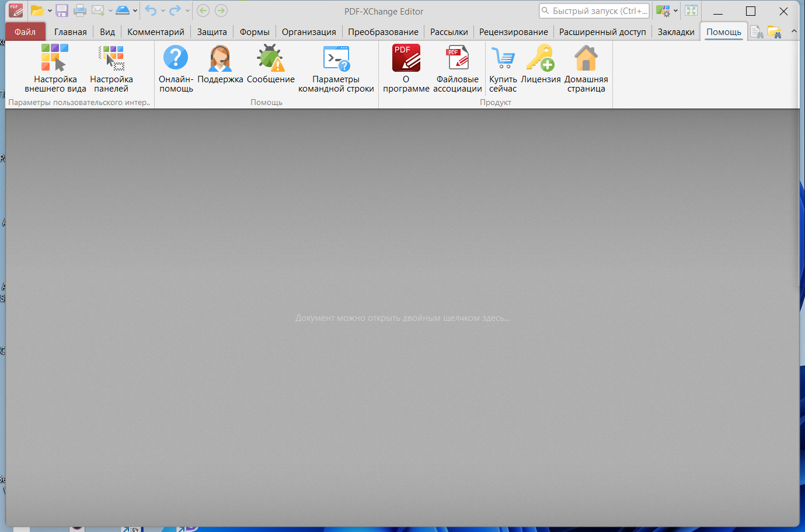
Task: Expand the Email dropdown arrow
Action: pyautogui.click(x=110, y=10)
